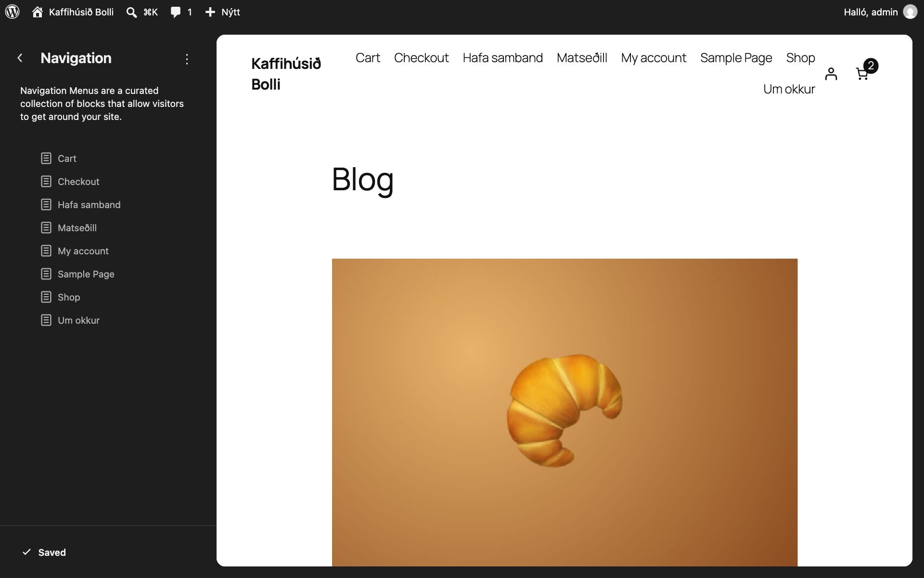Click the page icon next to My account
The image size is (924, 578).
pos(46,250)
